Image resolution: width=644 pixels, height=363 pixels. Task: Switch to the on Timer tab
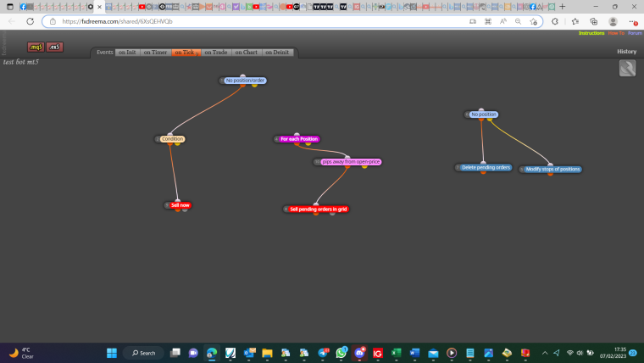pyautogui.click(x=155, y=53)
